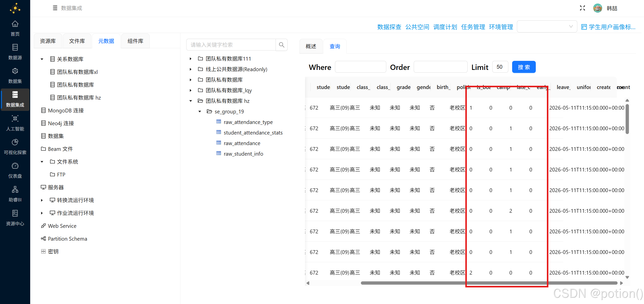Switch to the 查询 tab

335,46
